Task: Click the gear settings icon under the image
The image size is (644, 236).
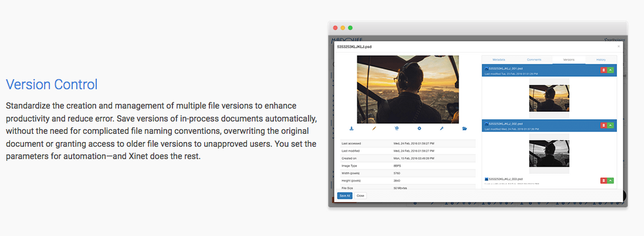Action: point(419,128)
